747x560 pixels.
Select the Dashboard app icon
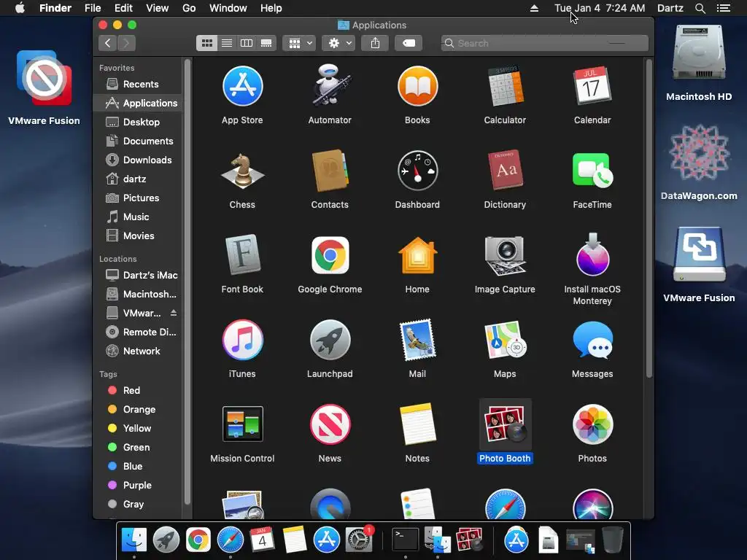[x=417, y=171]
